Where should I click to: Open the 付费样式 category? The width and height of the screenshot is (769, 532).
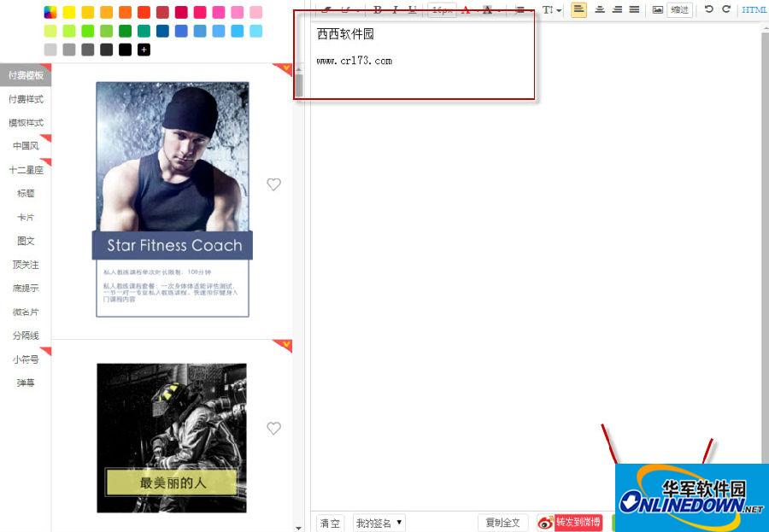coord(26,99)
